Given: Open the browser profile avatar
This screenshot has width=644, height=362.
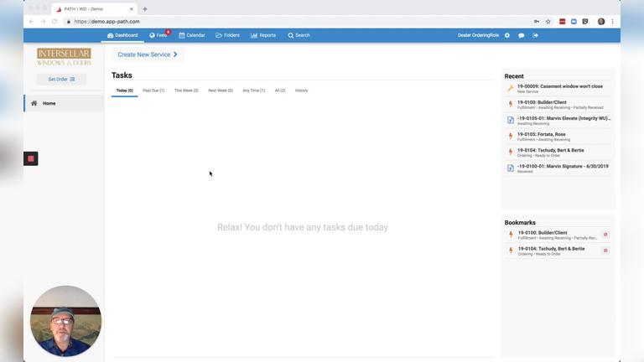Looking at the screenshot, I should pos(601,21).
